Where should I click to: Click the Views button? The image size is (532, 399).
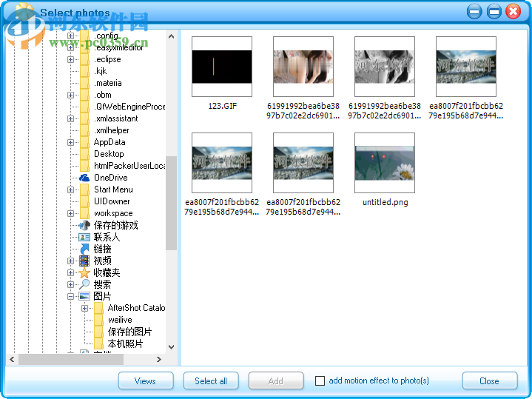tap(146, 380)
